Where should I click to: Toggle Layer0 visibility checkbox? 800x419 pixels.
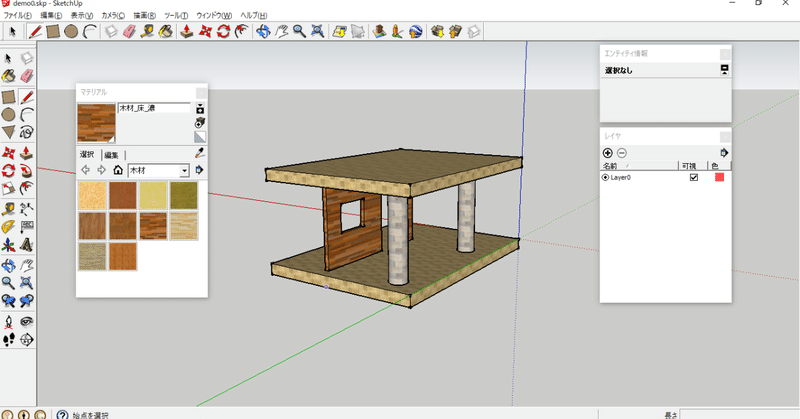[694, 177]
